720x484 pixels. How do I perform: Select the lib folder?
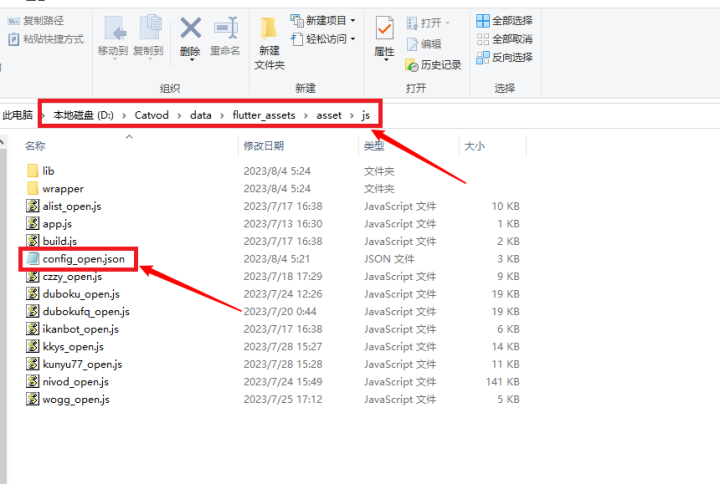coord(48,171)
